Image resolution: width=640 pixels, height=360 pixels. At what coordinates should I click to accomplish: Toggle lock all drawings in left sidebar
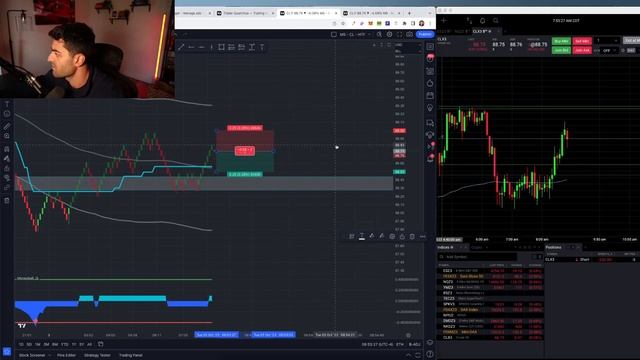[7, 168]
